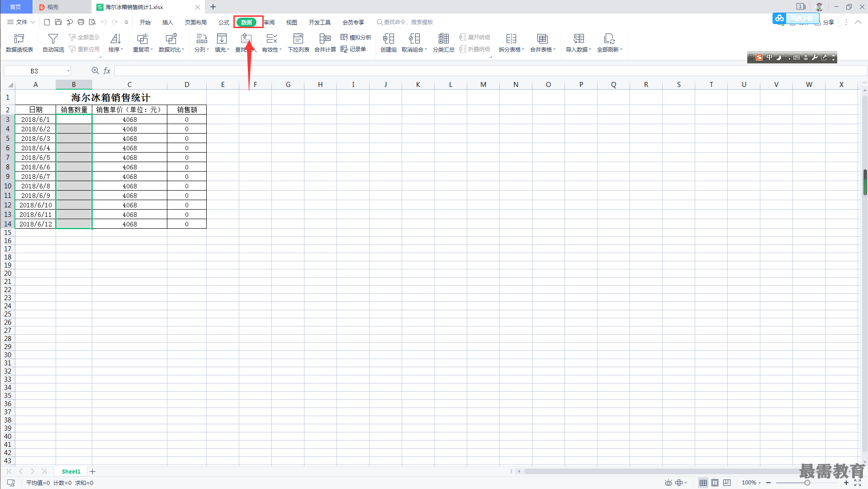Switch to the 公式 ribbon tab
Screen dimensions: 868x489
tap(224, 22)
